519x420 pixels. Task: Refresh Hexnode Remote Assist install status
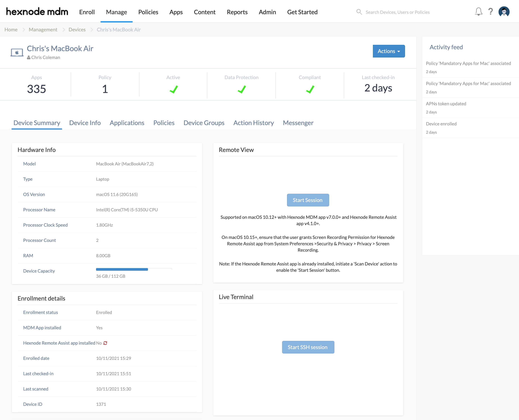tap(105, 343)
